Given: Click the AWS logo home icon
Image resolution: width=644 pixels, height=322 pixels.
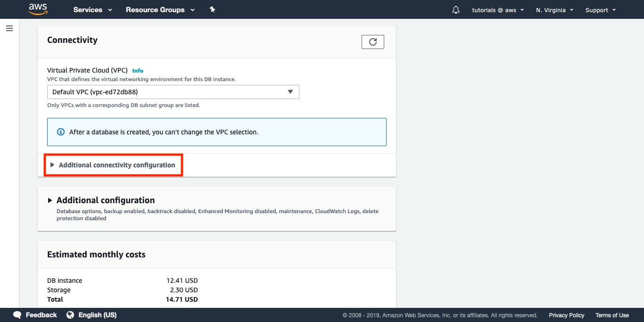Looking at the screenshot, I should pyautogui.click(x=38, y=9).
